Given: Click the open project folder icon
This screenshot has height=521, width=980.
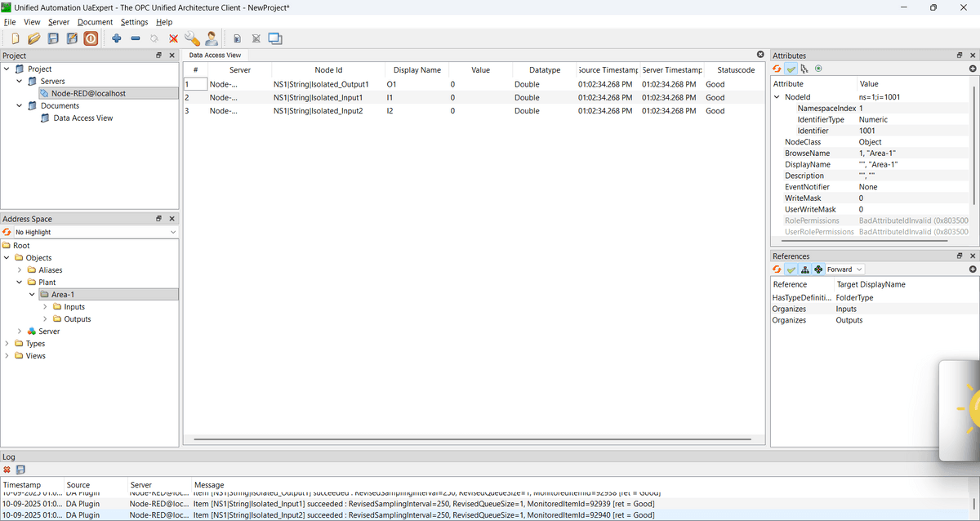Looking at the screenshot, I should 33,38.
